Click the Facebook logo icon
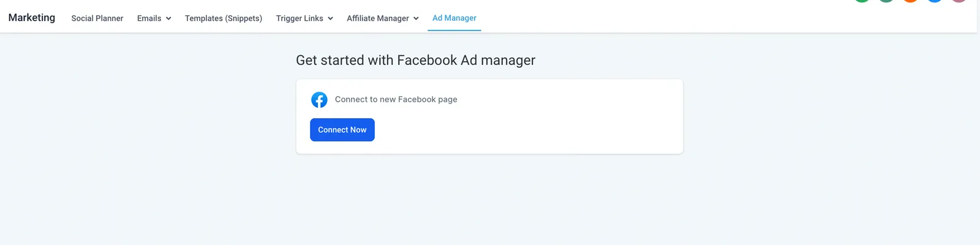 point(319,99)
